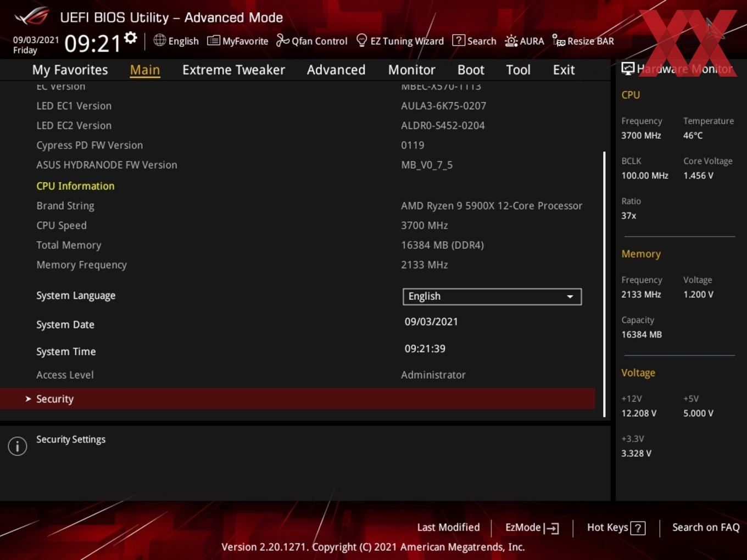Viewport: 747px width, 560px height.
Task: Open Qfan Control fan icon
Action: click(x=282, y=40)
